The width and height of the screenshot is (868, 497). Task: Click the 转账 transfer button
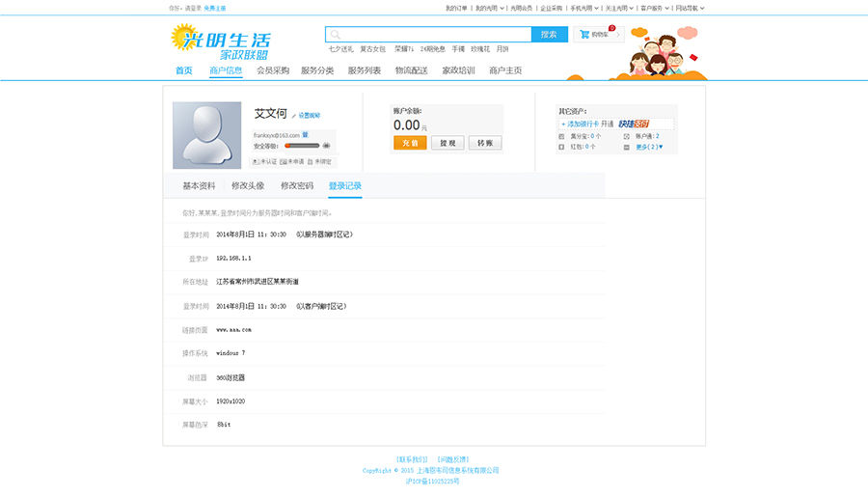485,143
